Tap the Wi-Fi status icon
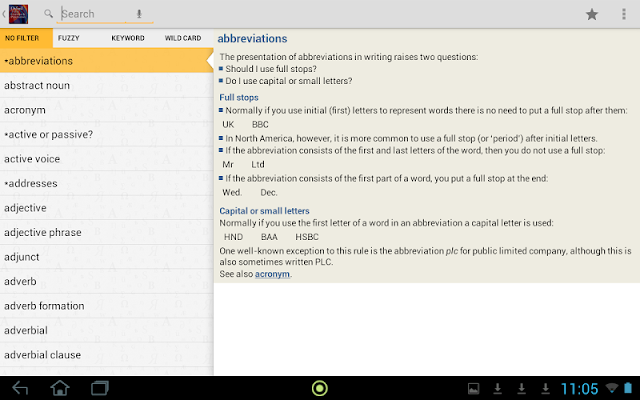This screenshot has height=400, width=640. (x=612, y=388)
